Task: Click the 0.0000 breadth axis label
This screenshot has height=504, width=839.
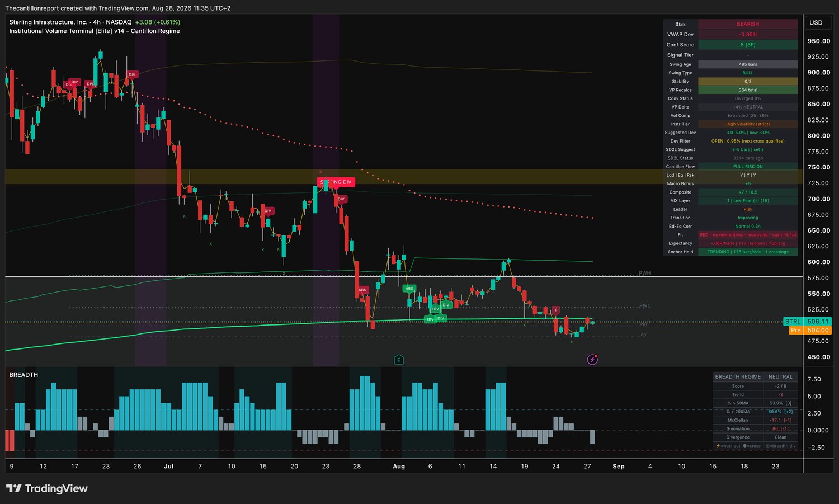Action: [818, 430]
